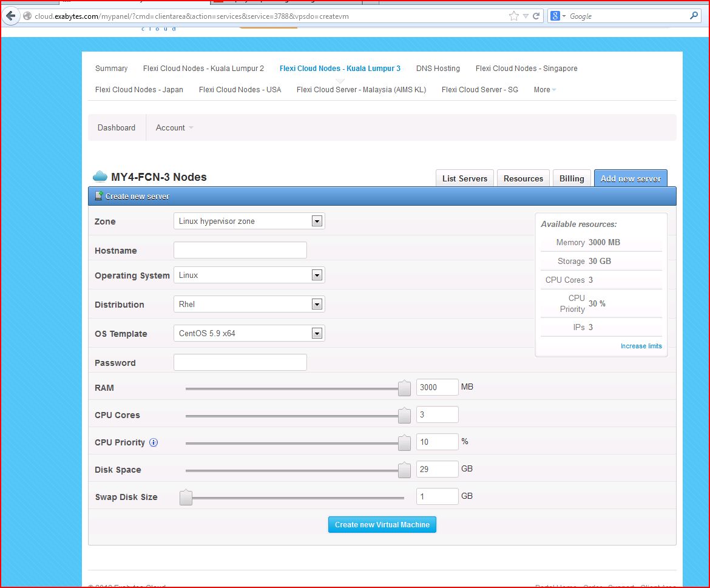Click the RAM value field showing 3000
This screenshot has height=588, width=710.
coord(437,387)
